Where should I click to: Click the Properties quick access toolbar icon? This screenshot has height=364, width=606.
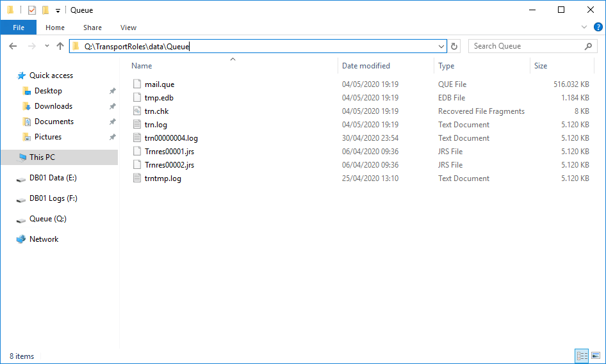point(32,10)
